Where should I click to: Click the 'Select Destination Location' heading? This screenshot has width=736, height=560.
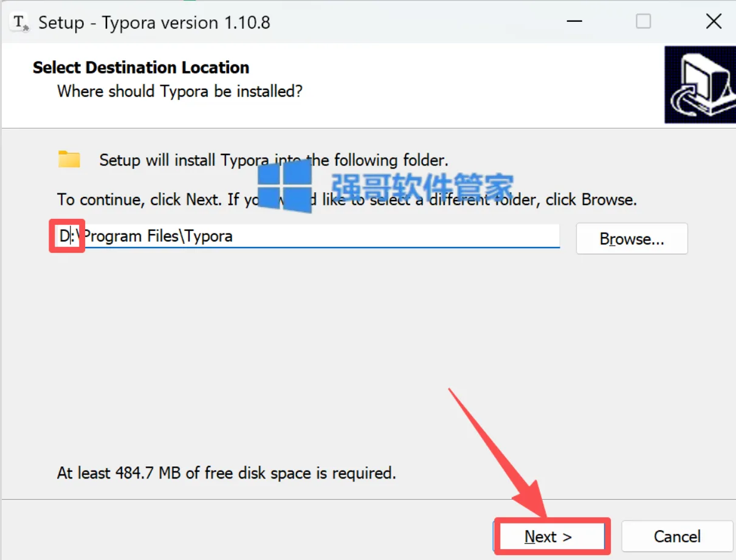click(141, 67)
